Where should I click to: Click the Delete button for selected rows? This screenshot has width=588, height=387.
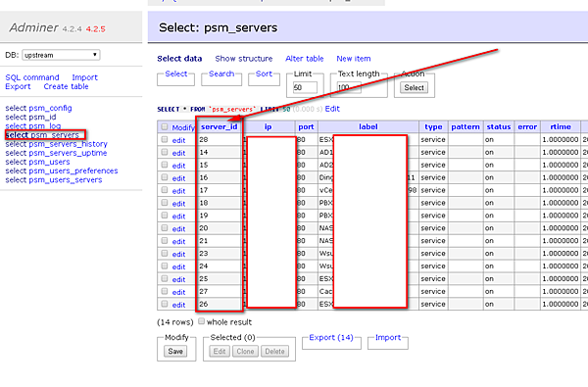click(x=274, y=352)
